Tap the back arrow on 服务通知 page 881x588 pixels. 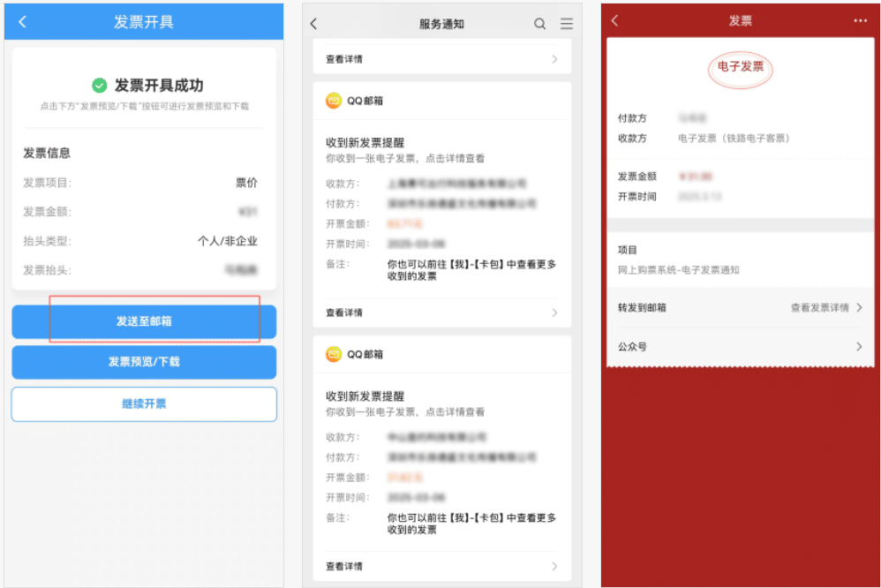click(x=313, y=24)
